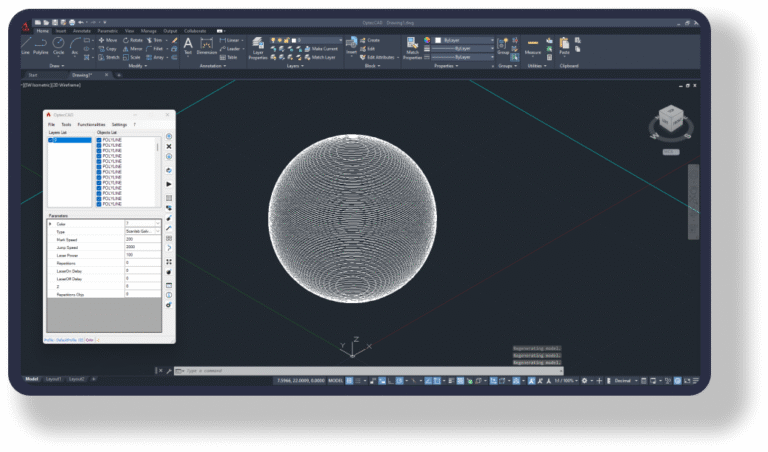Image resolution: width=768 pixels, height=452 pixels.
Task: Open Layer Properties manager
Action: [258, 48]
